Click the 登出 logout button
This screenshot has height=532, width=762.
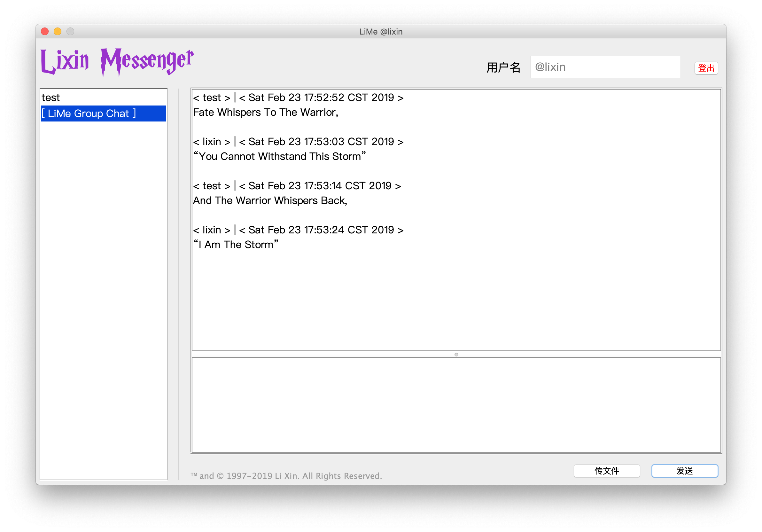coord(706,68)
